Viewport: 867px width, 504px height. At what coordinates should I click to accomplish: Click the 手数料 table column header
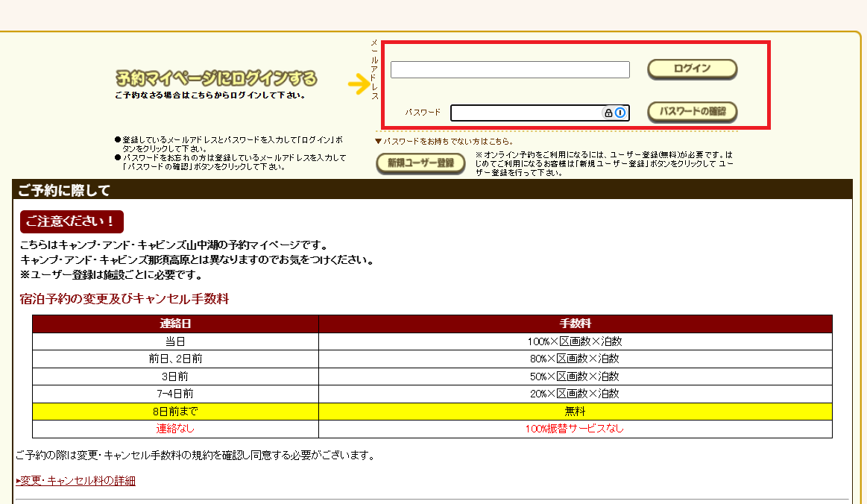click(575, 324)
